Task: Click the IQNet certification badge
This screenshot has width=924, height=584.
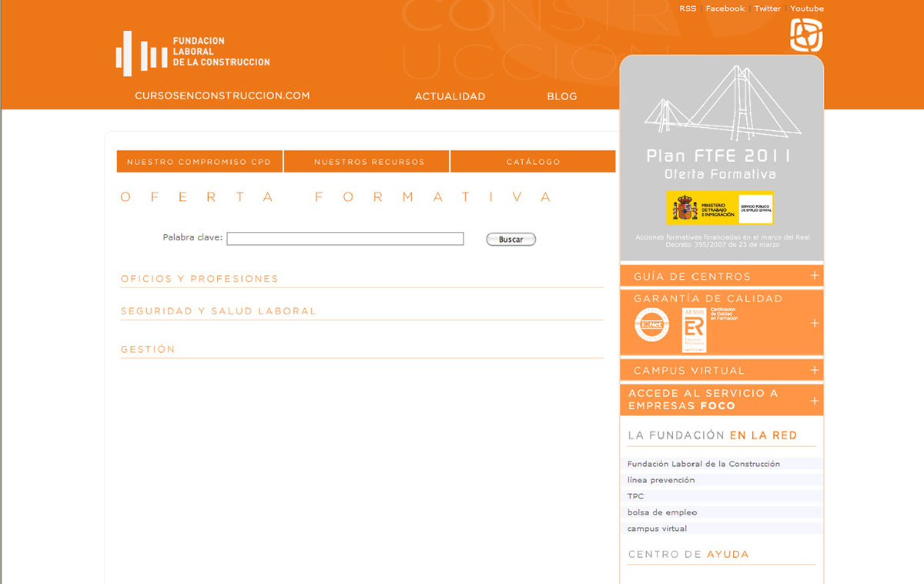Action: pos(651,324)
